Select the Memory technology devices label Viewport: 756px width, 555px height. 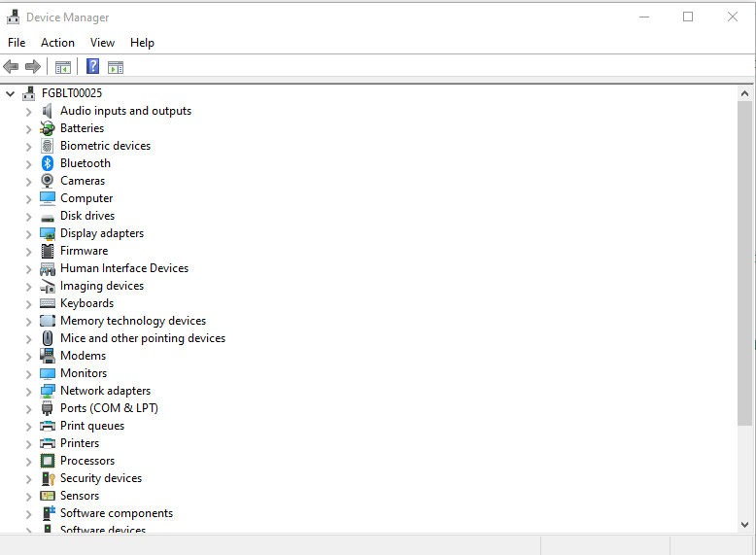133,321
